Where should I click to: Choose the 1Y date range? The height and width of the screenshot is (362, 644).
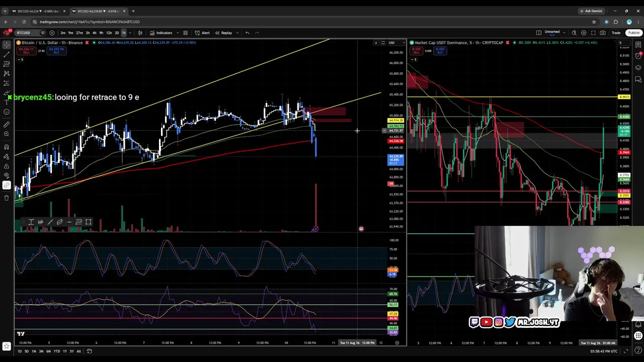64,351
